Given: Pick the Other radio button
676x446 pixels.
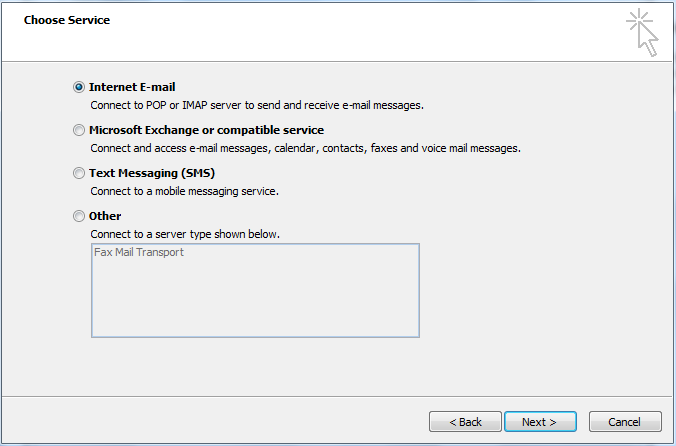Looking at the screenshot, I should tap(79, 216).
